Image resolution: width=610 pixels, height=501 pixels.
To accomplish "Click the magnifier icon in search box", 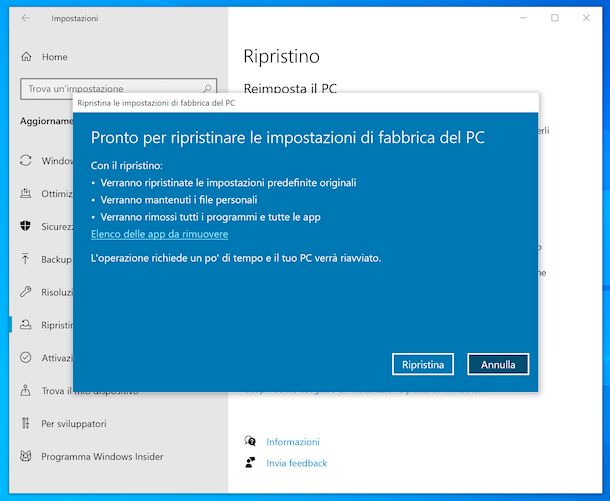I will coord(207,89).
